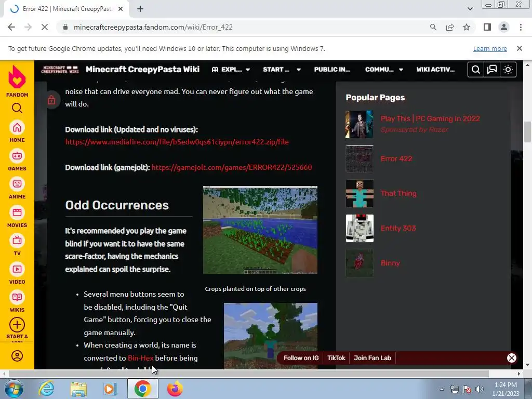The image size is (532, 399).
Task: Click the horizontal scrollbar thumb
Action: click(249, 374)
